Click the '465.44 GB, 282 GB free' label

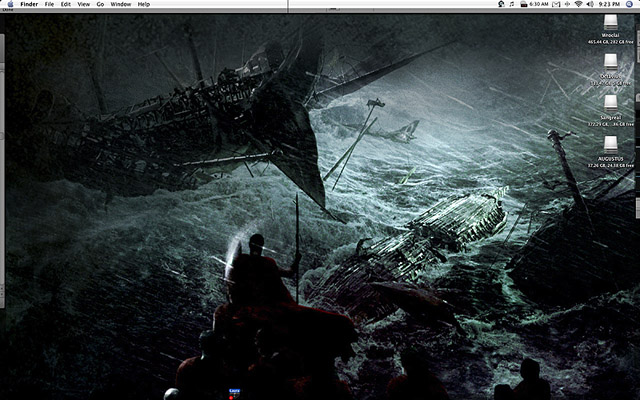(x=611, y=42)
